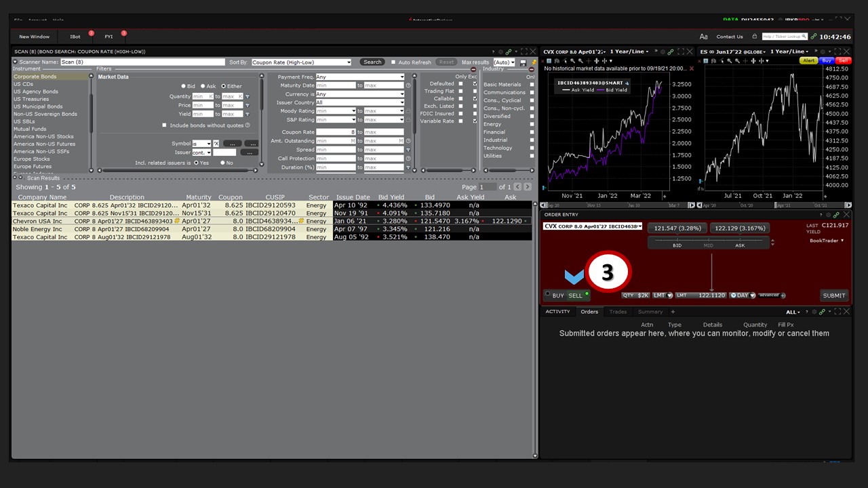Image resolution: width=868 pixels, height=488 pixels.
Task: Click the Scanner Name input field
Action: (142, 62)
